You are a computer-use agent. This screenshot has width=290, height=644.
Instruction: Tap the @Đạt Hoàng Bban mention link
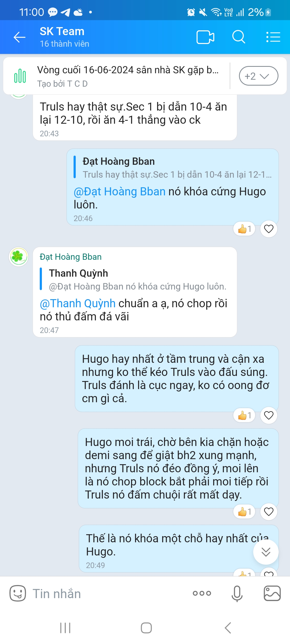119,192
